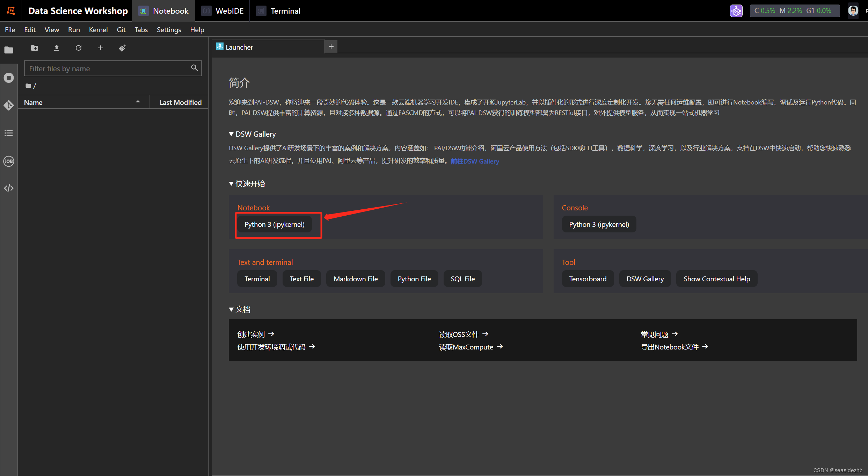
Task: Open the File menu
Action: coord(10,30)
